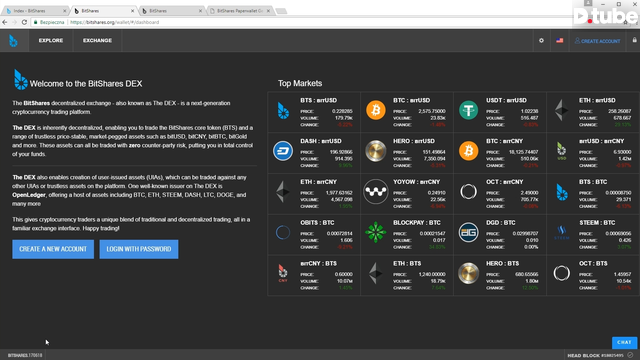Click the CREATE ACCOUNT header link
Image resolution: width=640 pixels, height=360 pixels.
coord(598,41)
